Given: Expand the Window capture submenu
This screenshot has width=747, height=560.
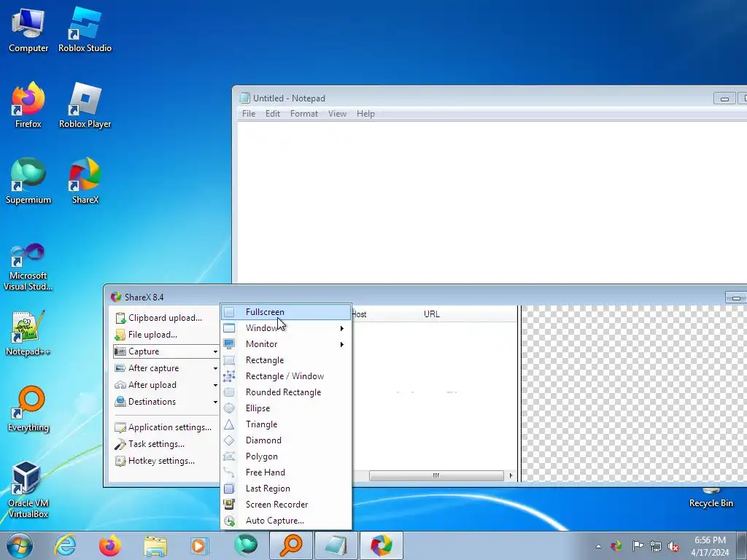Looking at the screenshot, I should tap(286, 328).
